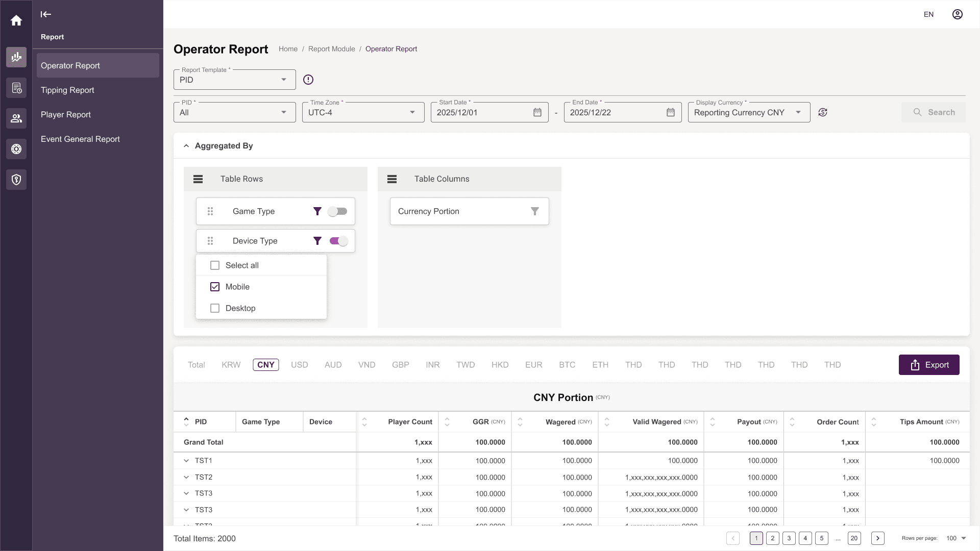The width and height of the screenshot is (980, 551).
Task: Open the Time Zone dropdown
Action: coord(363,112)
